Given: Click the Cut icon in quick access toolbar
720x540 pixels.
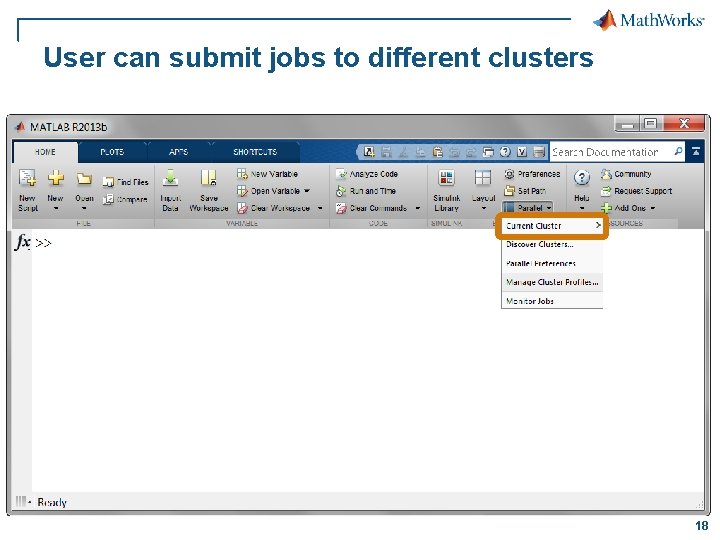Looking at the screenshot, I should click(403, 152).
